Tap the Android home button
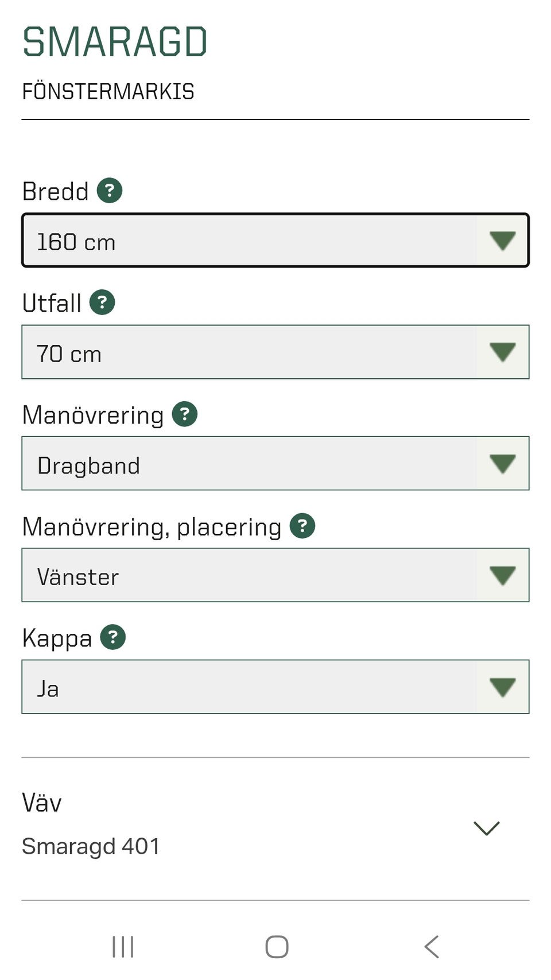Screen dimensions: 551x980 277,947
